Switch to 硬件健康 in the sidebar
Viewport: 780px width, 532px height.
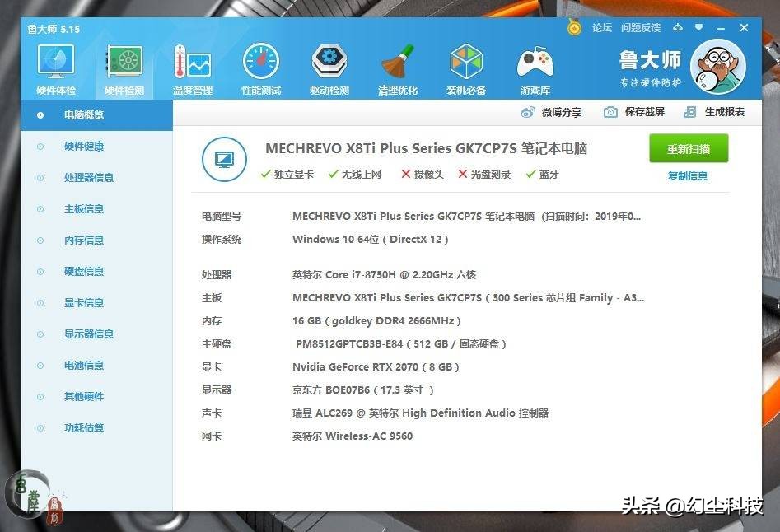point(82,146)
